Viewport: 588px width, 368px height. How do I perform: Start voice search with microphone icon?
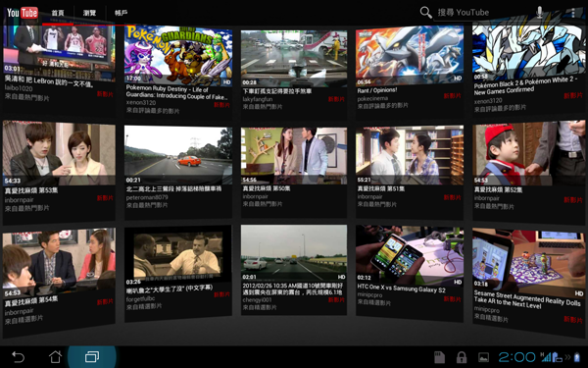(x=539, y=13)
